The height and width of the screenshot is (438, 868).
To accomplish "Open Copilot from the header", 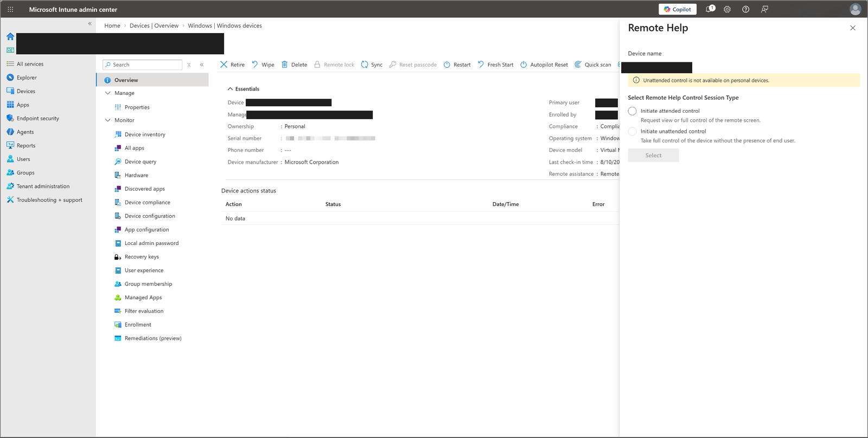I will pyautogui.click(x=678, y=9).
